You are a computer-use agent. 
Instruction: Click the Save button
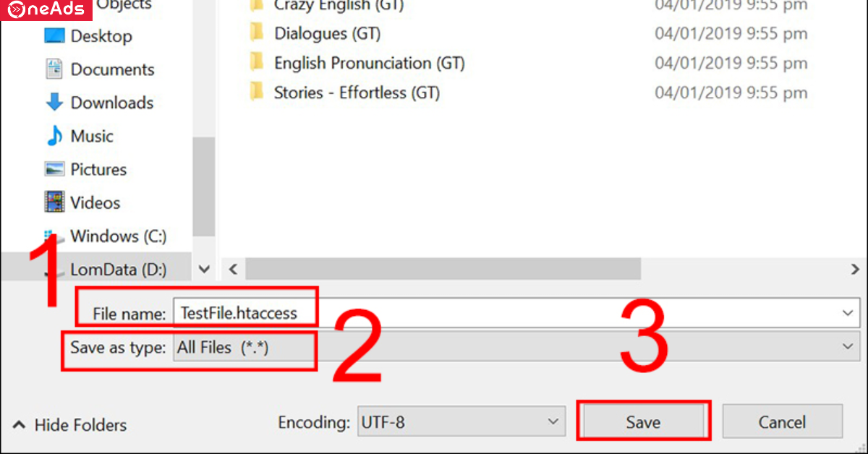[x=643, y=421]
